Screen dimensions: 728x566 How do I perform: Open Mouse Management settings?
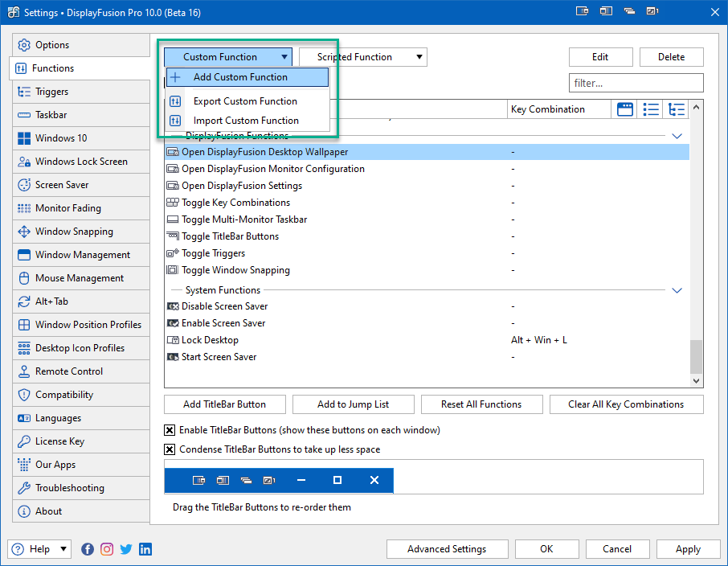(x=81, y=278)
